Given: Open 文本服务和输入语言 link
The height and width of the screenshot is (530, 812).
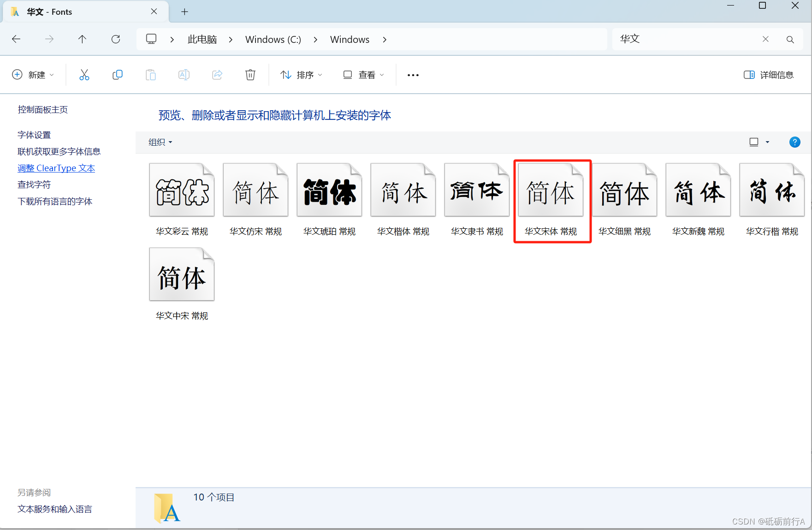Looking at the screenshot, I should [x=55, y=509].
